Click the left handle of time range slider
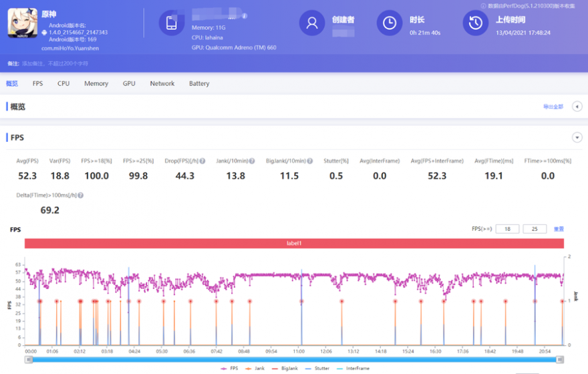The width and height of the screenshot is (588, 374). (x=29, y=359)
